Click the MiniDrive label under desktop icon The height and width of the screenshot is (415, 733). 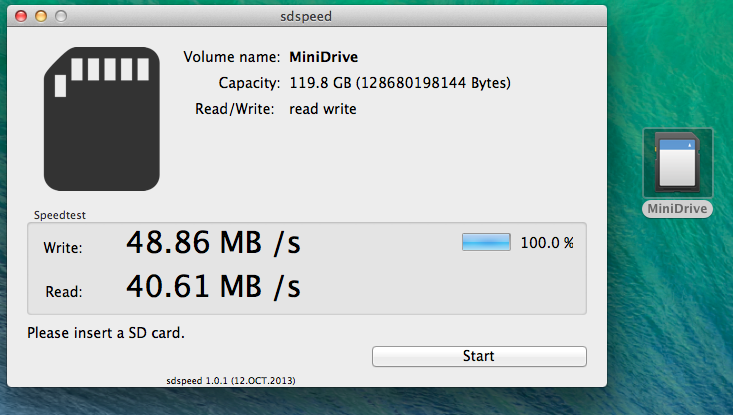[x=677, y=208]
